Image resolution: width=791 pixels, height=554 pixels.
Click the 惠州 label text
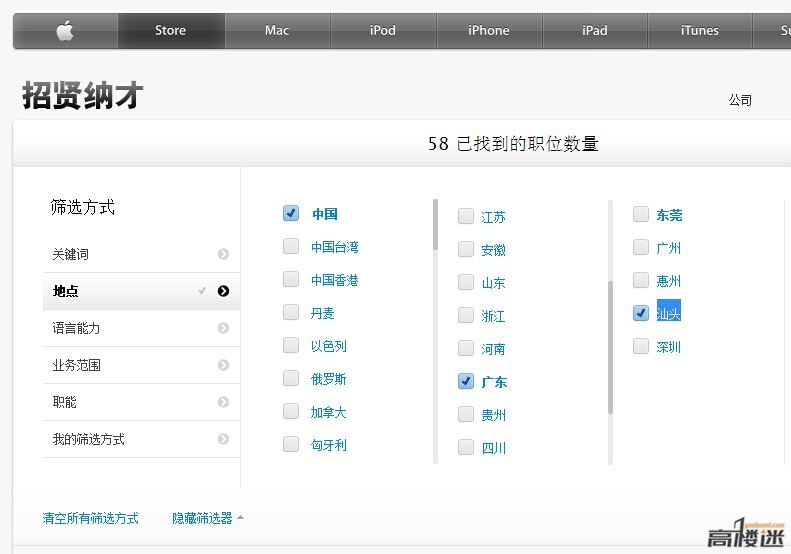(x=668, y=281)
